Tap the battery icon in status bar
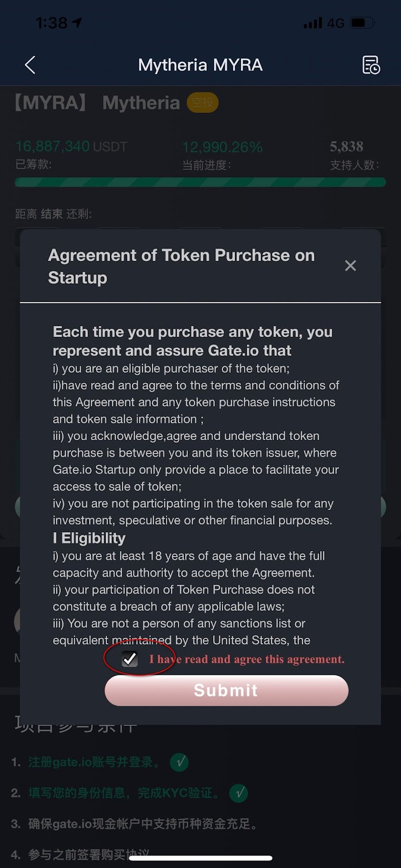401x868 pixels. pos(362,23)
